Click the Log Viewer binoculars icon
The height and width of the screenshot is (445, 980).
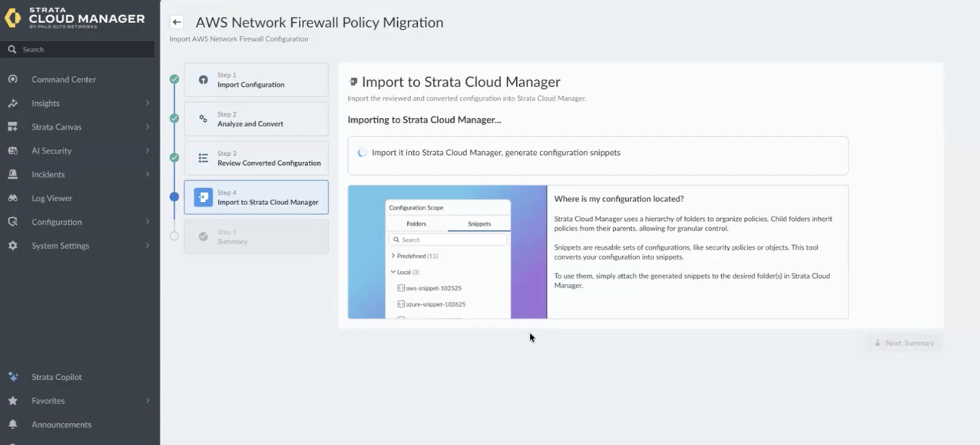point(13,198)
